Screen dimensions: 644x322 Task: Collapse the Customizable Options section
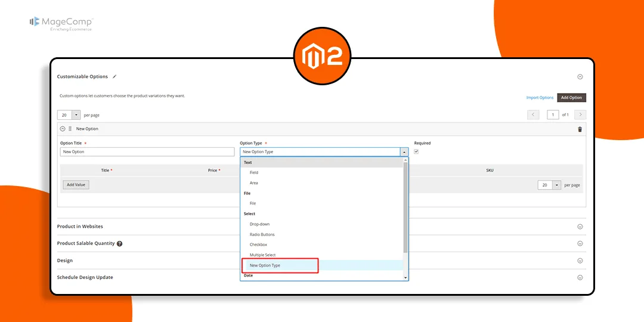point(580,76)
